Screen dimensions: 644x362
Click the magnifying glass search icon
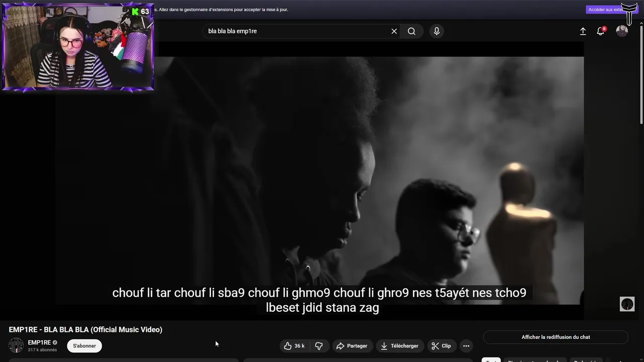(412, 31)
